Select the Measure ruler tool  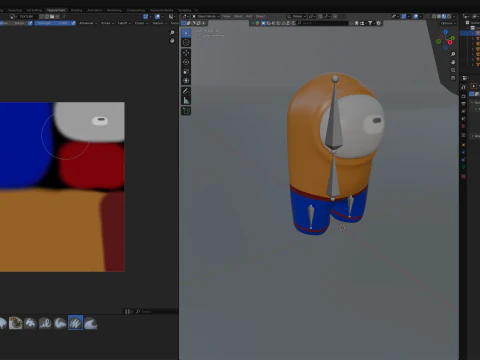click(186, 100)
